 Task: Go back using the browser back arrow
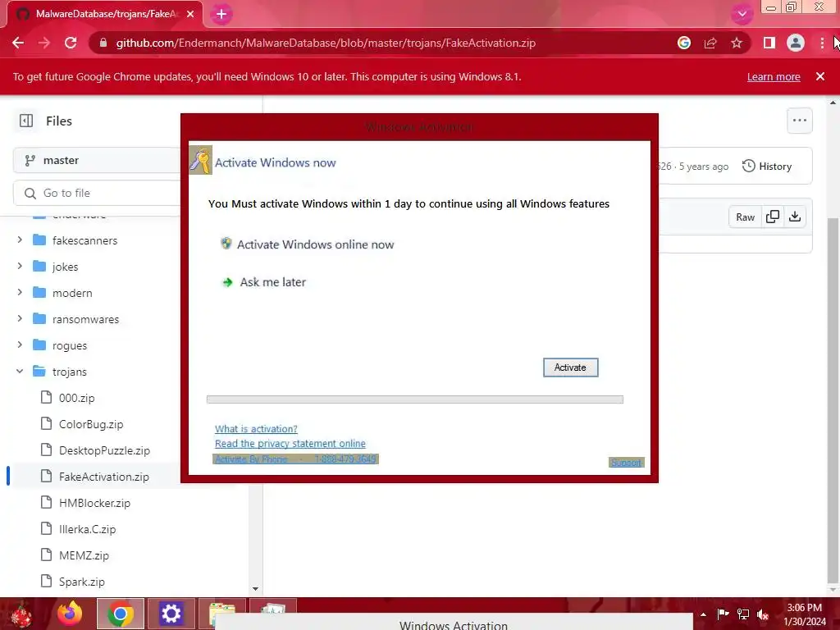click(x=18, y=43)
